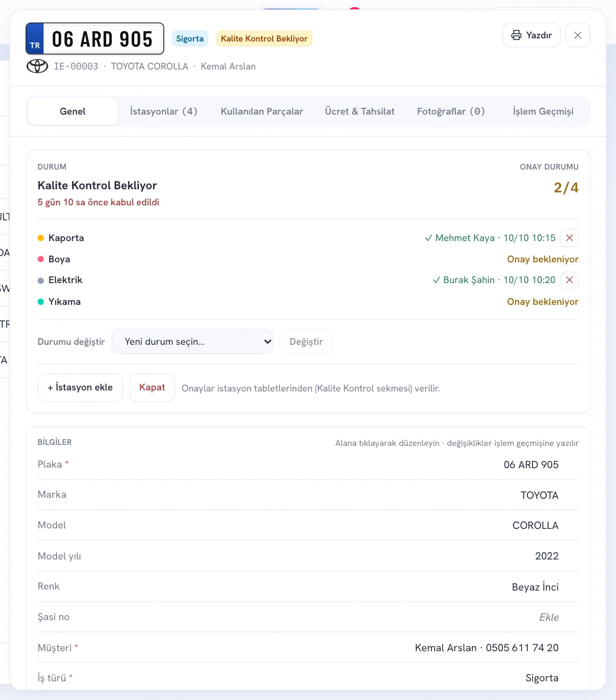Edit the Plaka value 06 ARD 905

coord(531,465)
